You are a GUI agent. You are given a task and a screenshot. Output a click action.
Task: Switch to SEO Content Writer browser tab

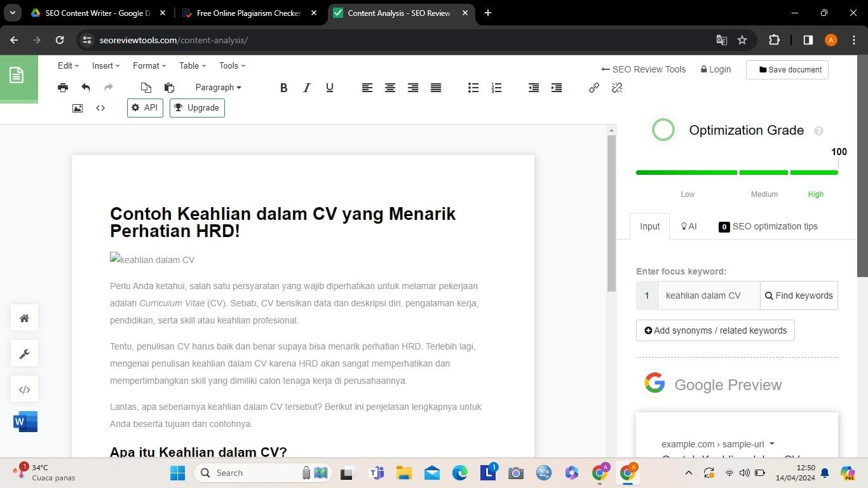97,13
